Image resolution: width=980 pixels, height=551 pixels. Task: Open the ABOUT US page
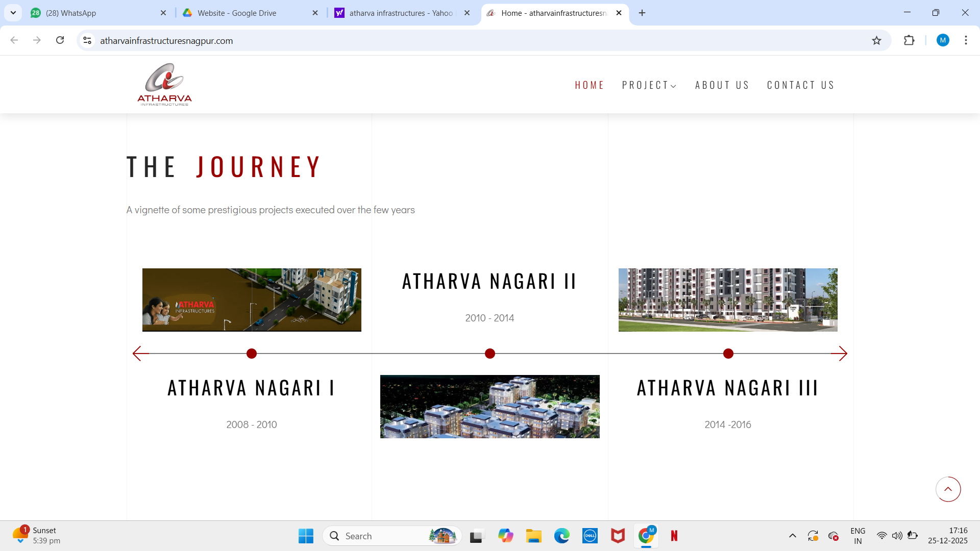pyautogui.click(x=722, y=85)
